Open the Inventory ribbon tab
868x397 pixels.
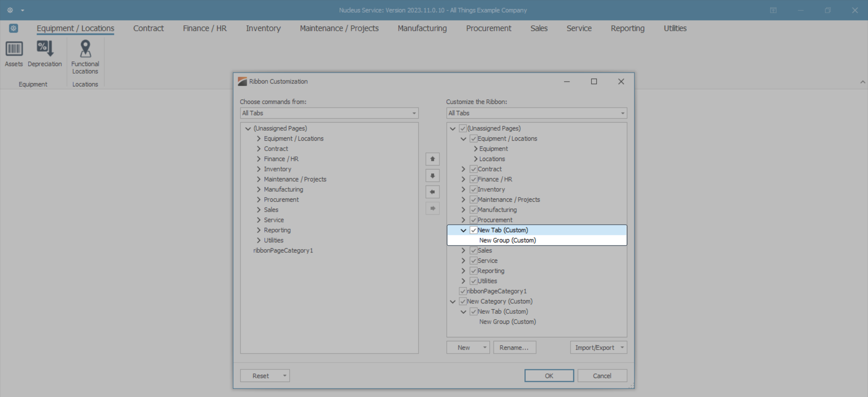pyautogui.click(x=263, y=28)
